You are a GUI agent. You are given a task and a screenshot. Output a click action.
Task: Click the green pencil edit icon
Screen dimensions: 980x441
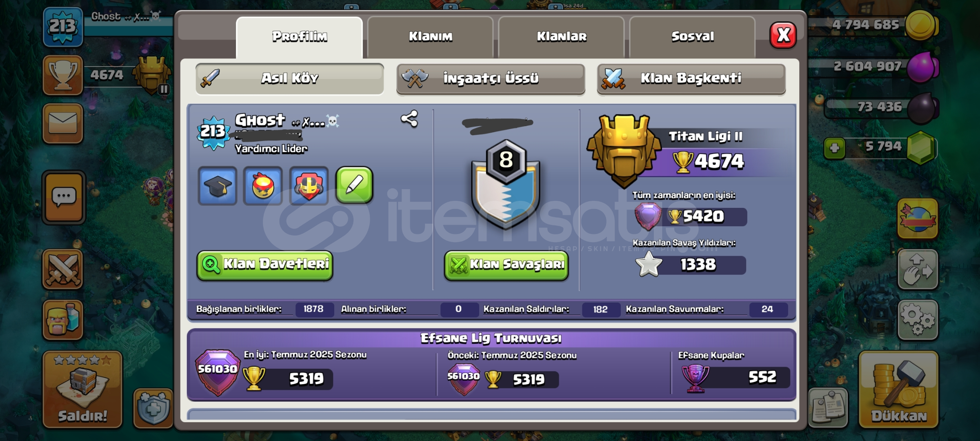[x=354, y=185]
